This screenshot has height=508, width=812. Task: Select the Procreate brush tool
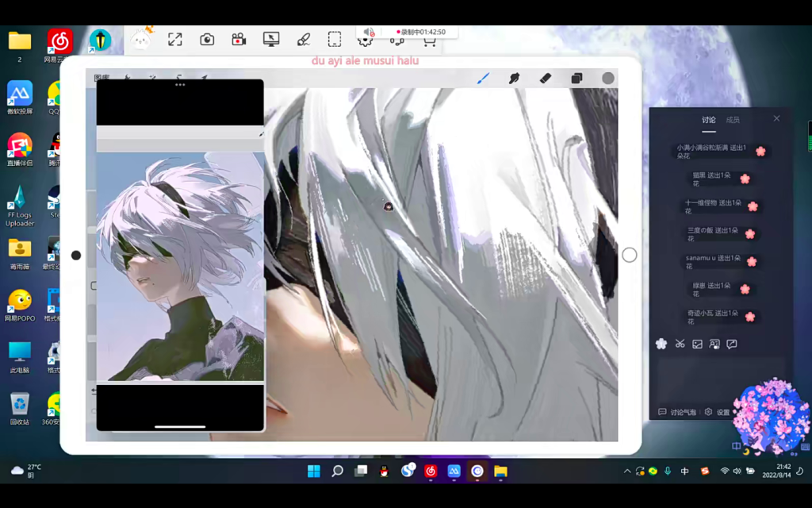tap(483, 78)
